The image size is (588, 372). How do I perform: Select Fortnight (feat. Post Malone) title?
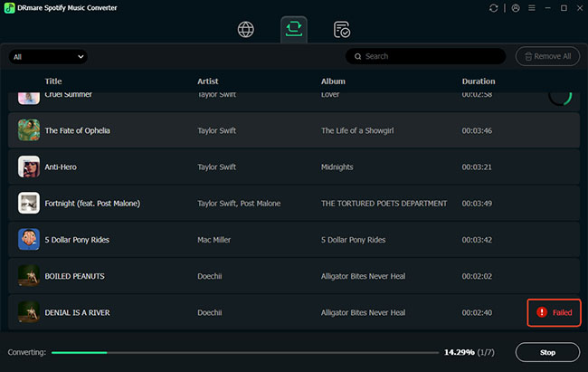click(92, 204)
